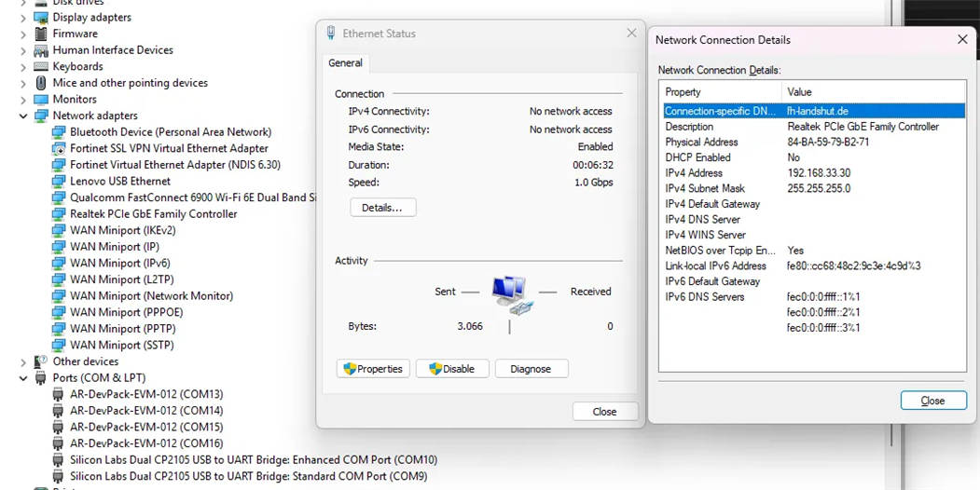980x490 pixels.
Task: Click the Human Interface Devices icon
Action: (41, 50)
